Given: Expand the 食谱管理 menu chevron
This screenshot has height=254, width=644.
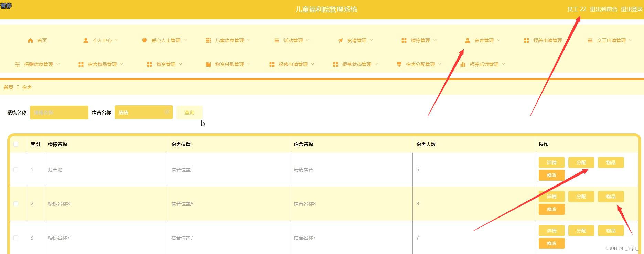Looking at the screenshot, I should click(x=371, y=40).
